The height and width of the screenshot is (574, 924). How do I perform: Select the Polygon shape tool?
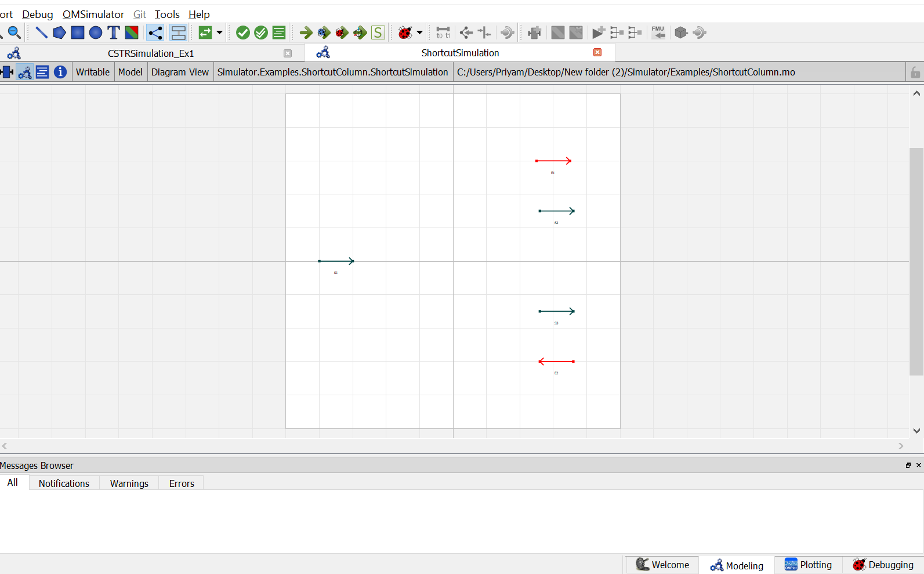[59, 33]
